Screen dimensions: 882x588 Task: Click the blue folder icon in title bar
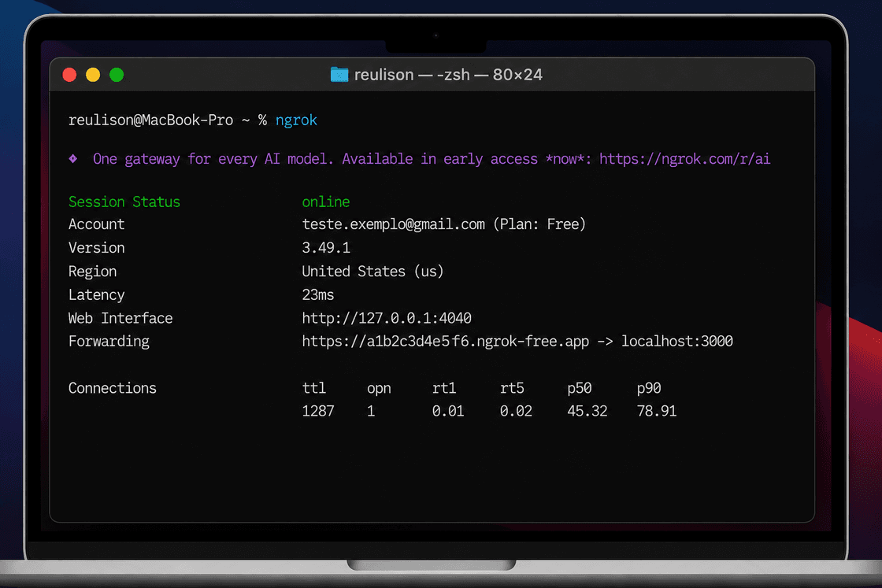coord(339,74)
